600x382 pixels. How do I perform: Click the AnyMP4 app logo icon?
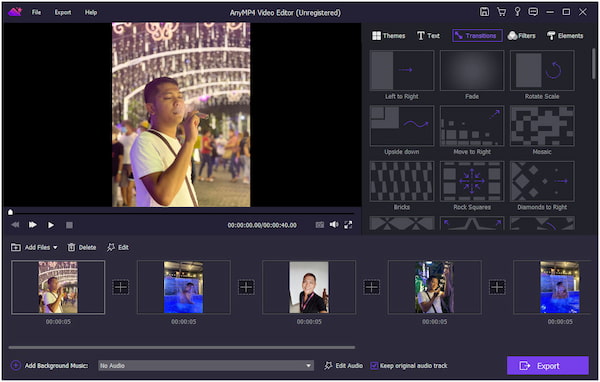pos(15,12)
